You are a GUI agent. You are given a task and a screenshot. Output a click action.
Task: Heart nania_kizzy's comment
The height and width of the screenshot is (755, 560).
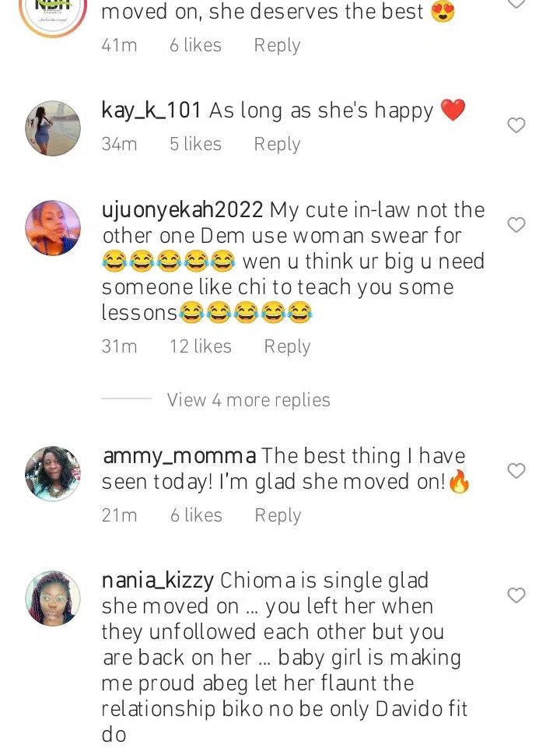click(516, 596)
